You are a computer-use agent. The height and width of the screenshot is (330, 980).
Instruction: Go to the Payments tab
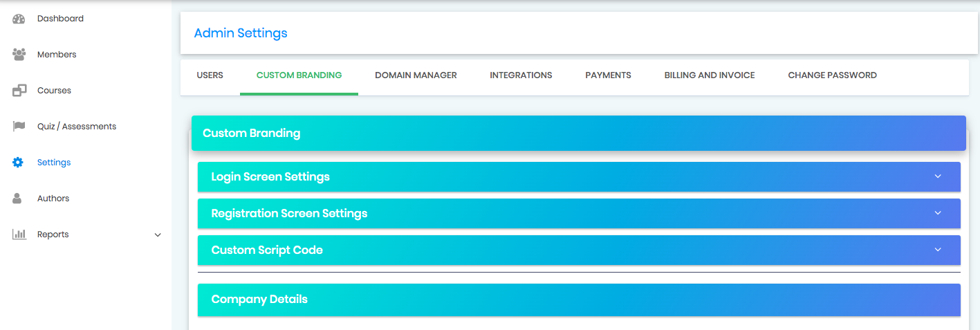point(608,75)
